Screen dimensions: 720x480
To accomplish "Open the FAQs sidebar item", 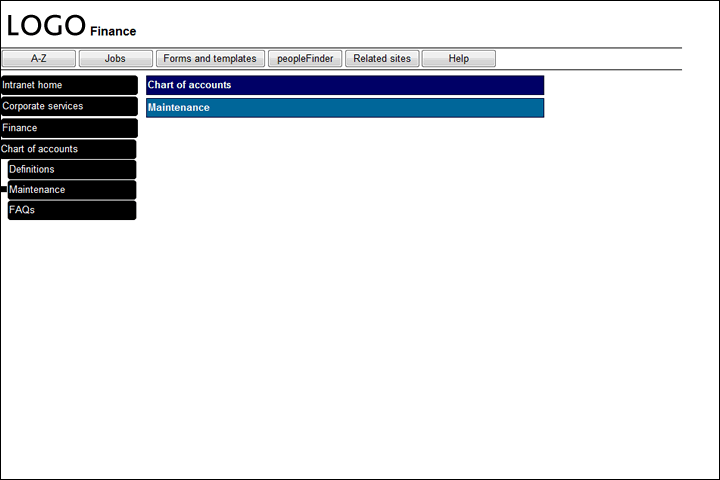I will [x=72, y=210].
